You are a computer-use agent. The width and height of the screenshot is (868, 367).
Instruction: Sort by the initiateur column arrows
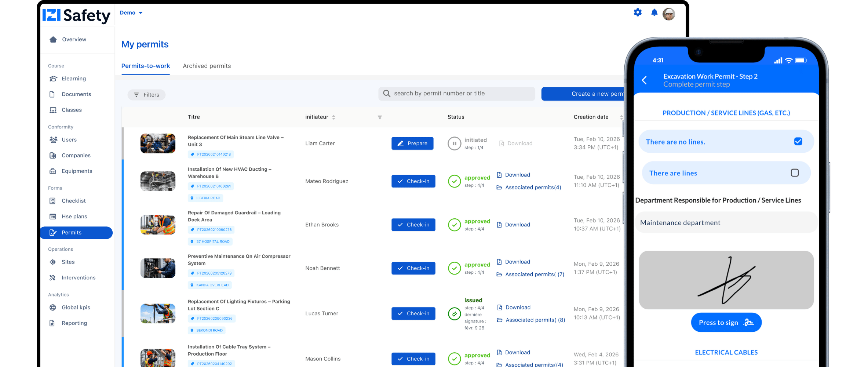[x=333, y=117]
